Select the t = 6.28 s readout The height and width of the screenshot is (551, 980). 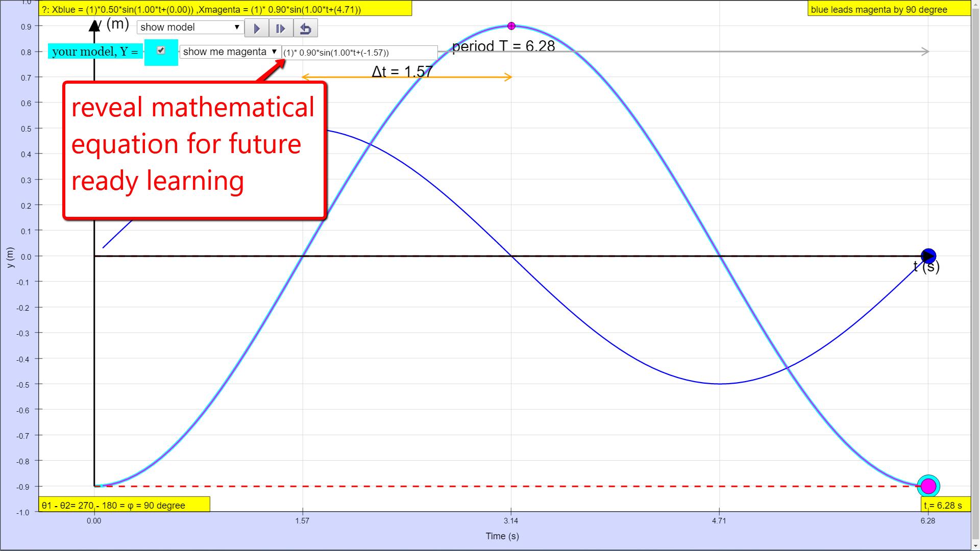coord(945,505)
